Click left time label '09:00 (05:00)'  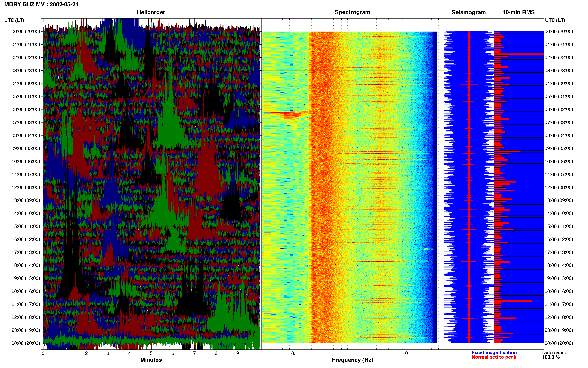[x=26, y=148]
